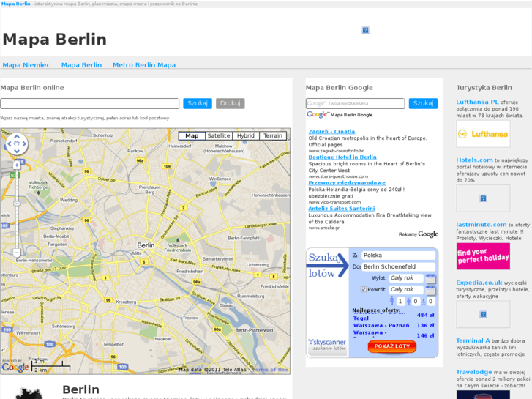
Task: Open the Travelodge link
Action: click(x=474, y=372)
